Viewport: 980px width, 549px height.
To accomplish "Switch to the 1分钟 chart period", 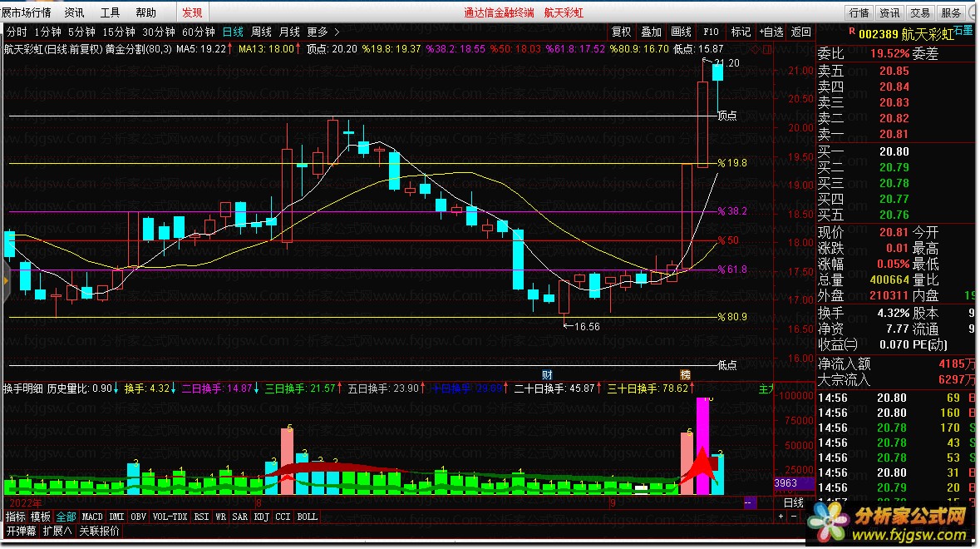I will (x=47, y=32).
